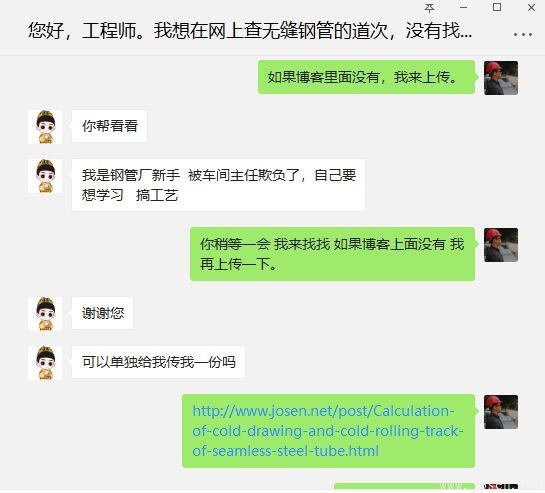Select the green 如果博客里面没有，我来上传 bubble
This screenshot has height=493, width=545.
[x=366, y=77]
